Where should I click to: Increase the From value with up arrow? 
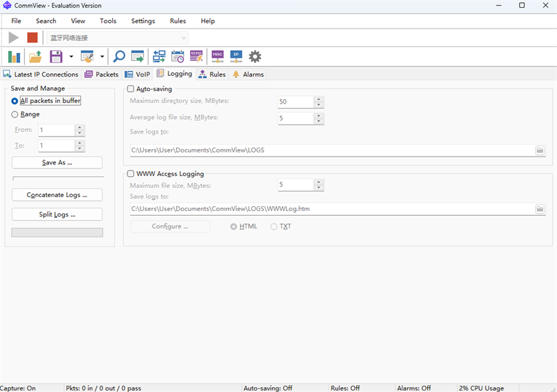pos(79,127)
